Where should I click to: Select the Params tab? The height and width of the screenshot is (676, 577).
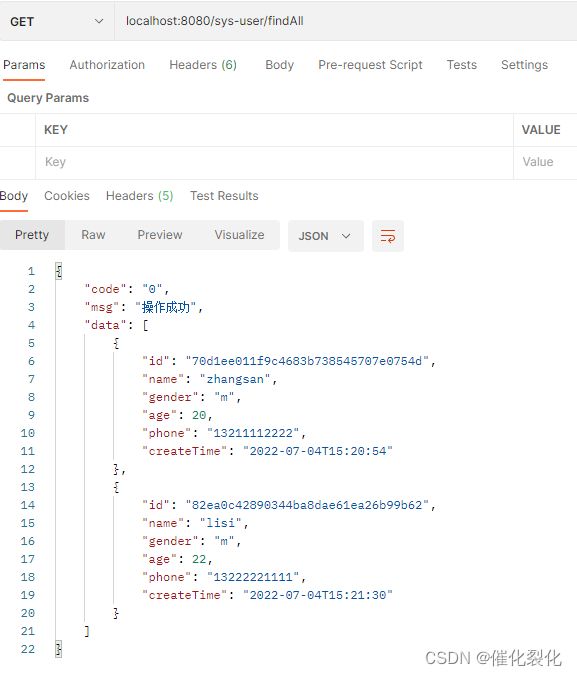point(24,65)
